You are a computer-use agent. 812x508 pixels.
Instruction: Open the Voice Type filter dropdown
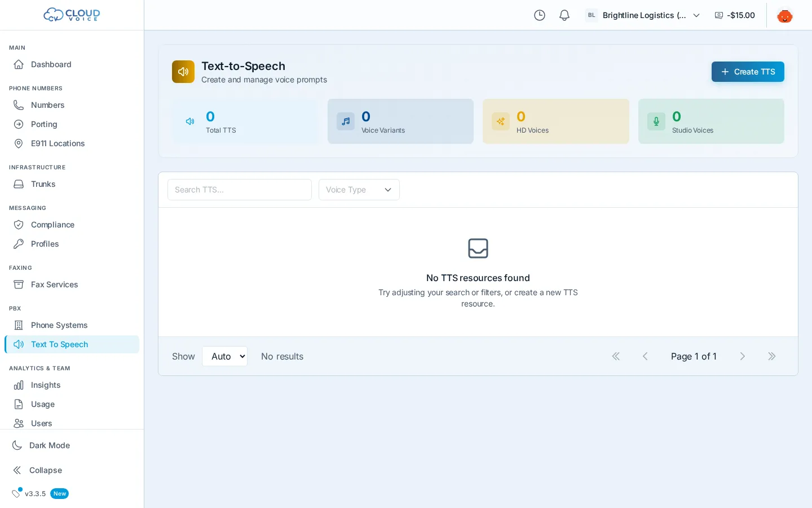pyautogui.click(x=359, y=190)
